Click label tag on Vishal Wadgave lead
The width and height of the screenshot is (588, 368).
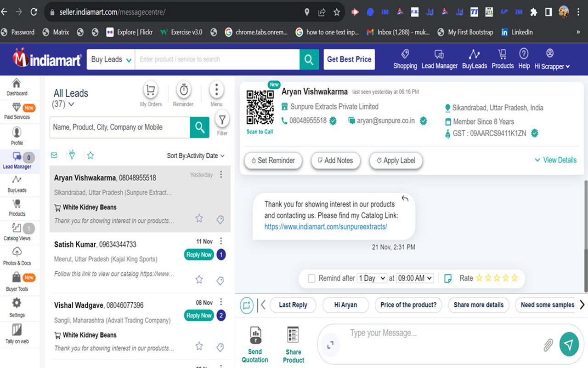point(220,347)
